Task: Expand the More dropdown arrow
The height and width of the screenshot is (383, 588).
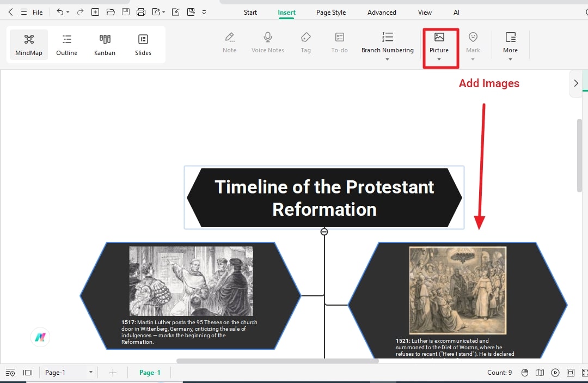Action: pyautogui.click(x=510, y=59)
